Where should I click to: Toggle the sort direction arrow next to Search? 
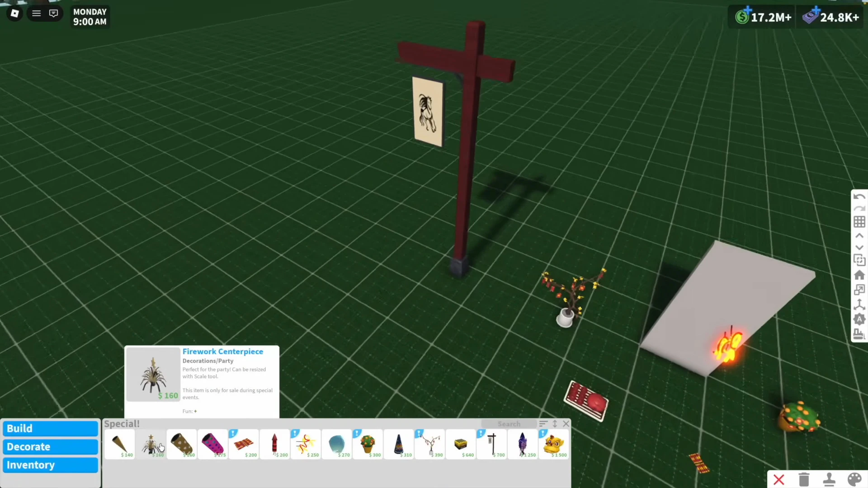[x=555, y=424]
